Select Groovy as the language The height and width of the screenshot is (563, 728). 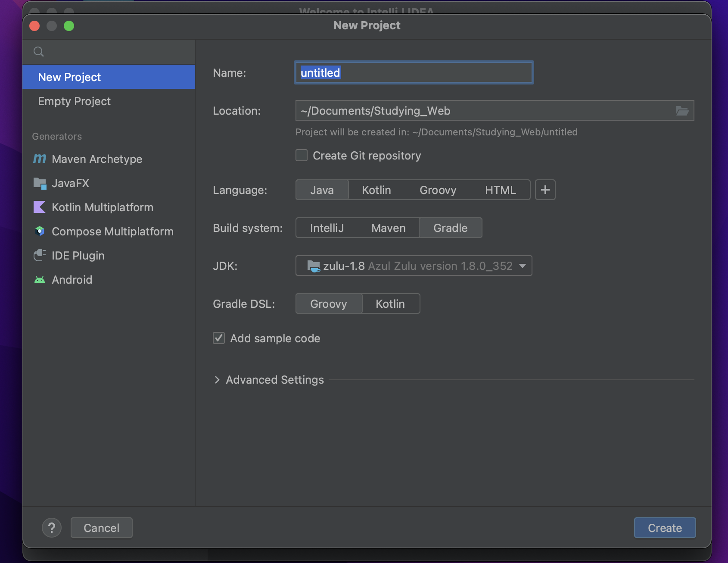click(x=438, y=190)
